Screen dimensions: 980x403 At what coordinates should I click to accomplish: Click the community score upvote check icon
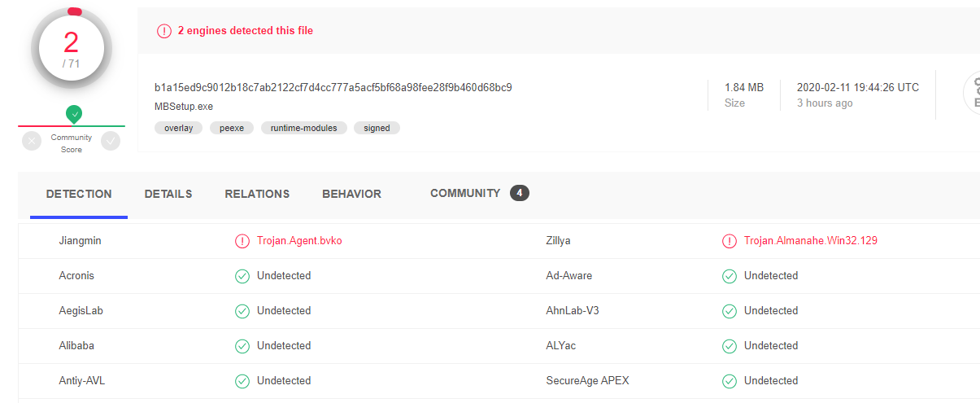coord(111,141)
